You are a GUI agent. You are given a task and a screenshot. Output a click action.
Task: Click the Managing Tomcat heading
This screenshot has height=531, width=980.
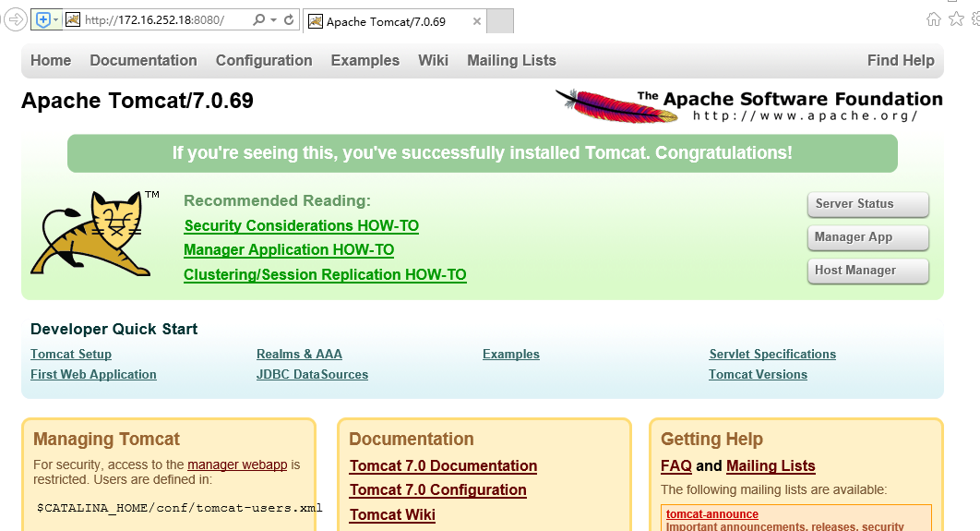coord(106,439)
